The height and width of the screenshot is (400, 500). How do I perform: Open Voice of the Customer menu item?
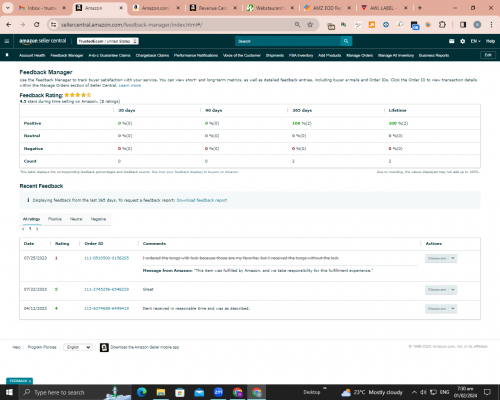(x=242, y=55)
